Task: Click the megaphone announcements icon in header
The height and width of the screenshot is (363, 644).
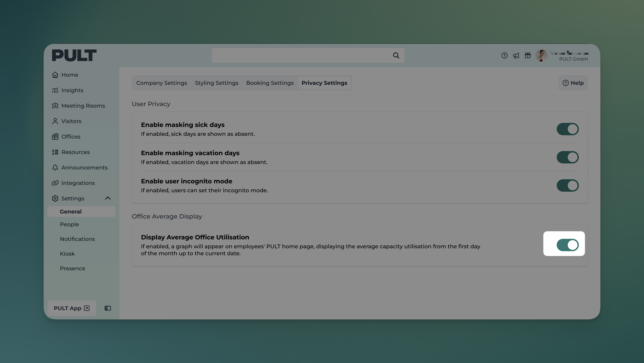Action: click(516, 55)
